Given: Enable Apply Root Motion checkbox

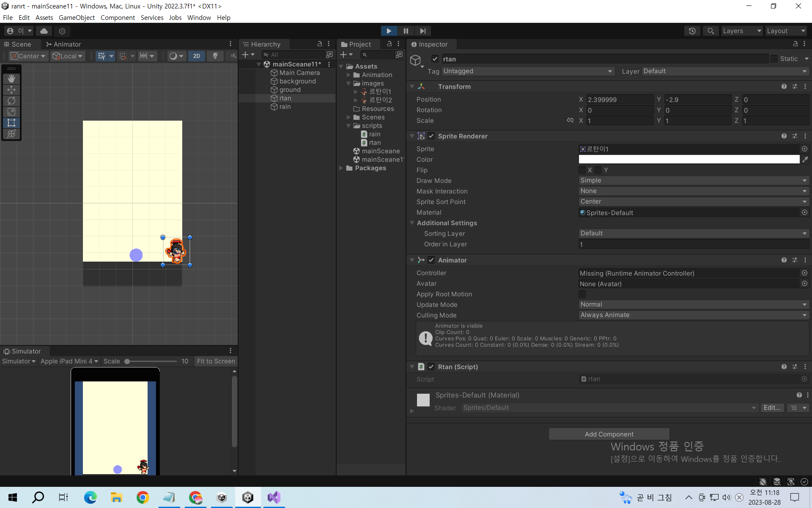Looking at the screenshot, I should (x=582, y=294).
